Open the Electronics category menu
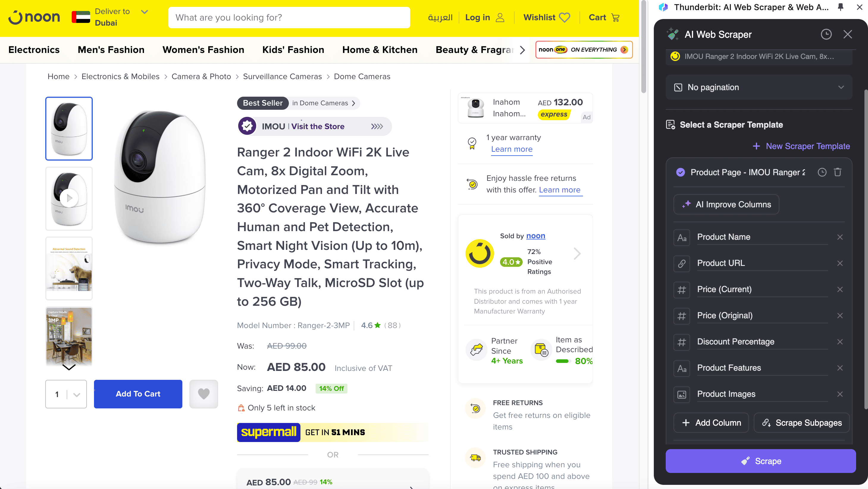The height and width of the screenshot is (489, 868). (x=34, y=50)
